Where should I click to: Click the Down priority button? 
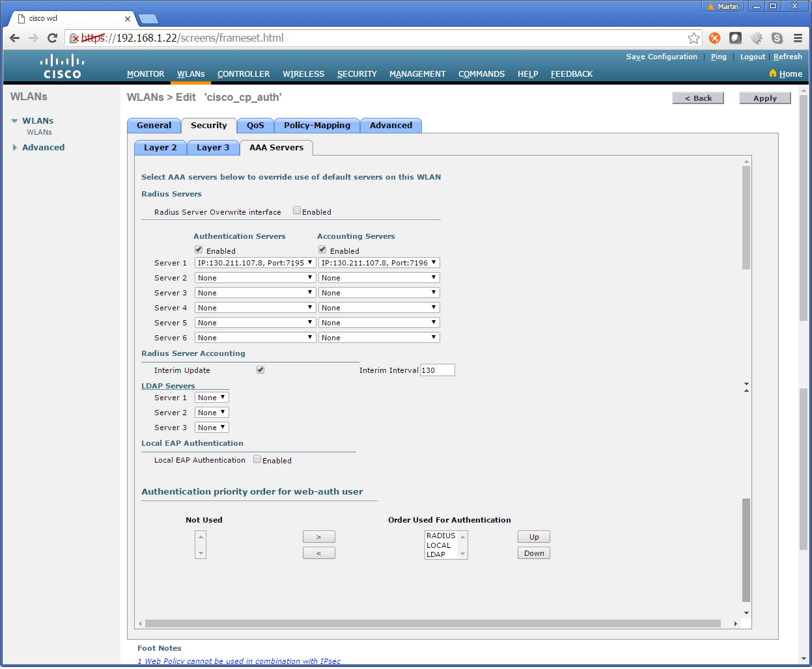coord(534,553)
